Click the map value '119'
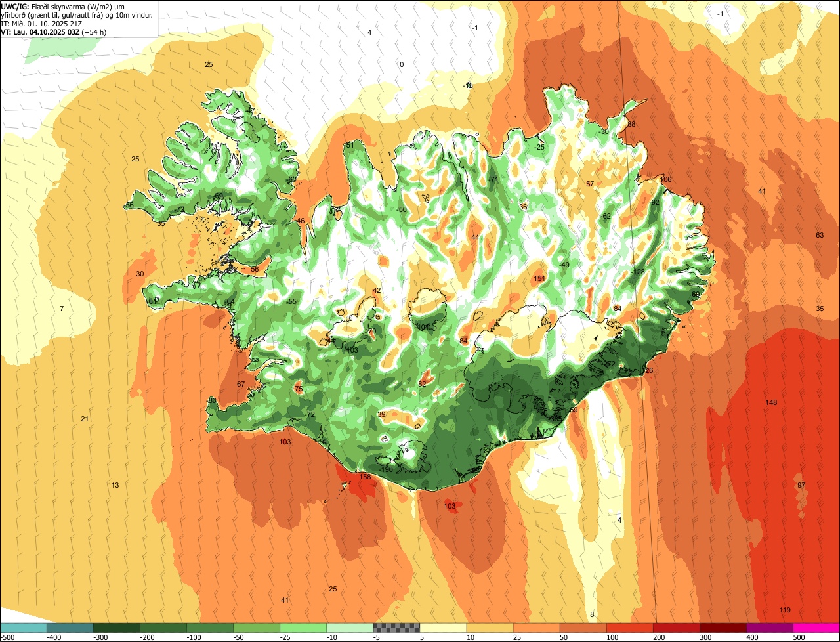Viewport: 840px width, 642px height. tap(785, 610)
